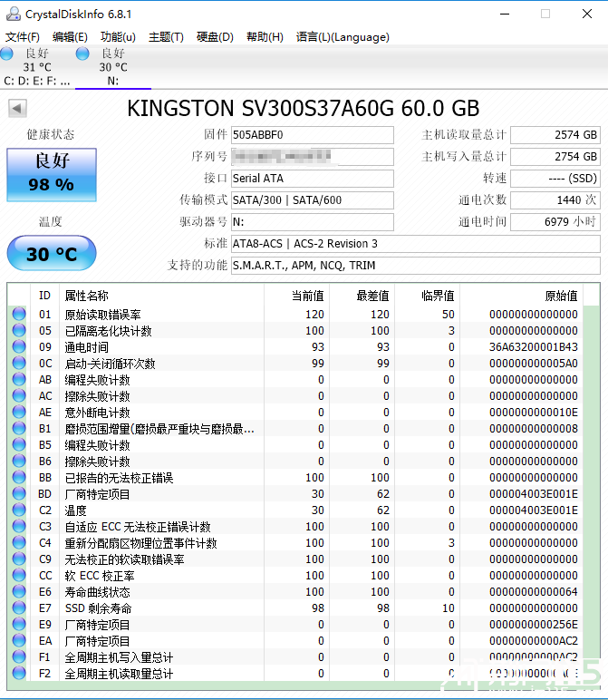This screenshot has width=608, height=700.
Task: Click the 属性名称 column header
Action: (x=87, y=296)
